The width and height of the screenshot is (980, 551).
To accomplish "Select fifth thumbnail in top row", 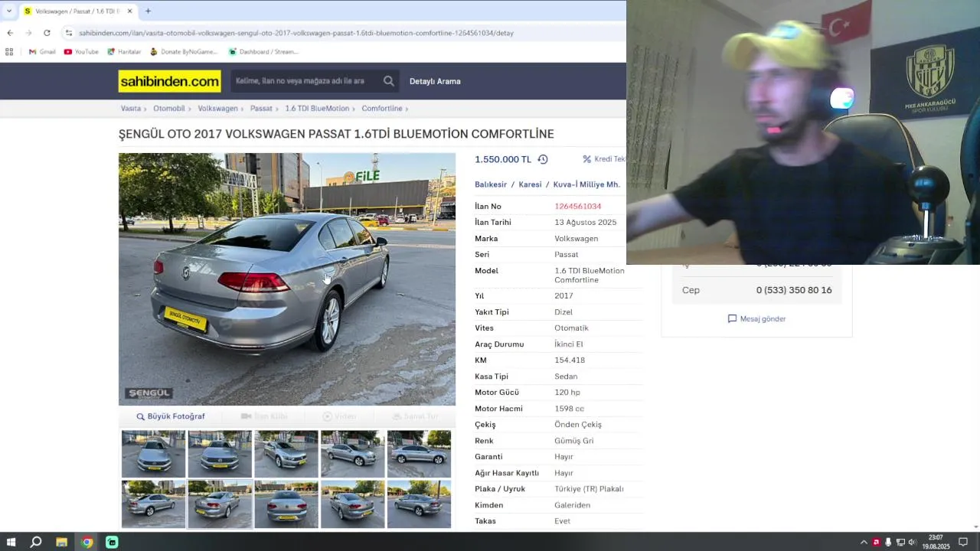I will [419, 454].
